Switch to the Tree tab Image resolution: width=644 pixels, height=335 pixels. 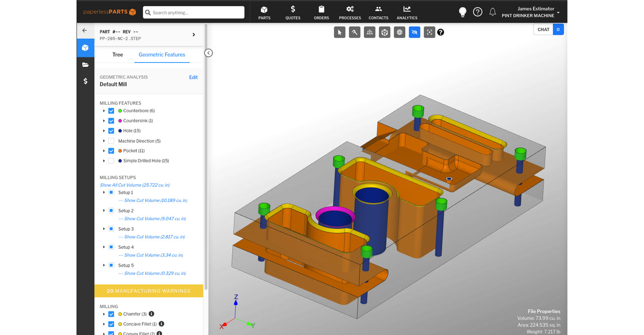(x=118, y=54)
